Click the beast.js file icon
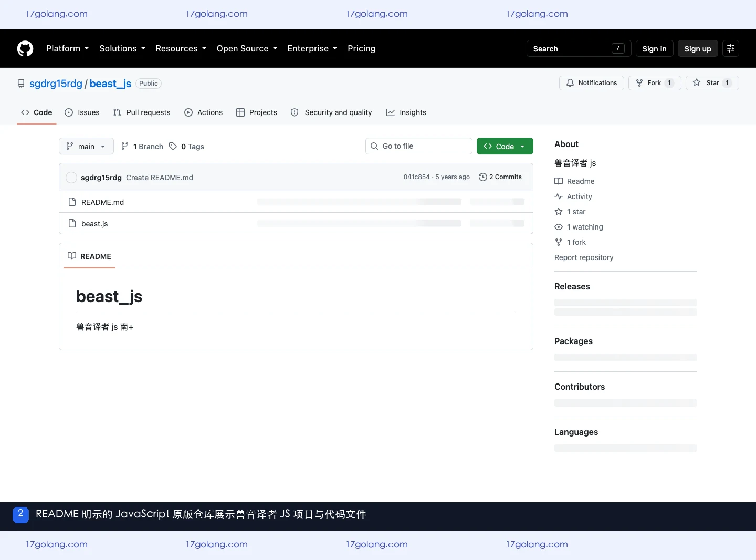Image resolution: width=756 pixels, height=560 pixels. click(72, 223)
